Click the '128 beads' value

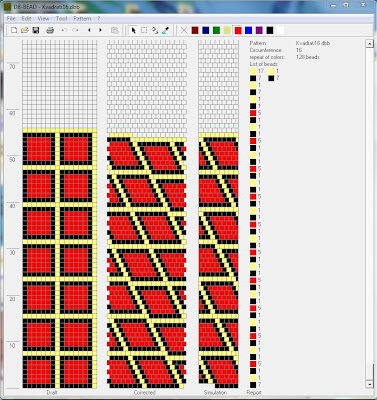click(308, 57)
